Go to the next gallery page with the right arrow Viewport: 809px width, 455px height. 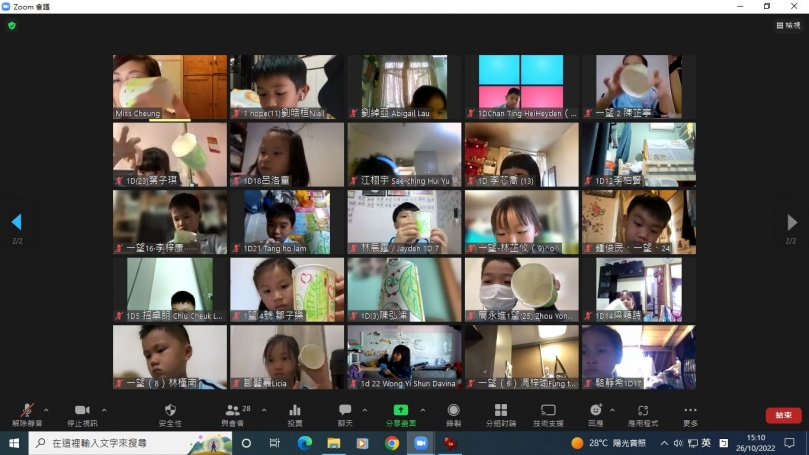pos(792,222)
